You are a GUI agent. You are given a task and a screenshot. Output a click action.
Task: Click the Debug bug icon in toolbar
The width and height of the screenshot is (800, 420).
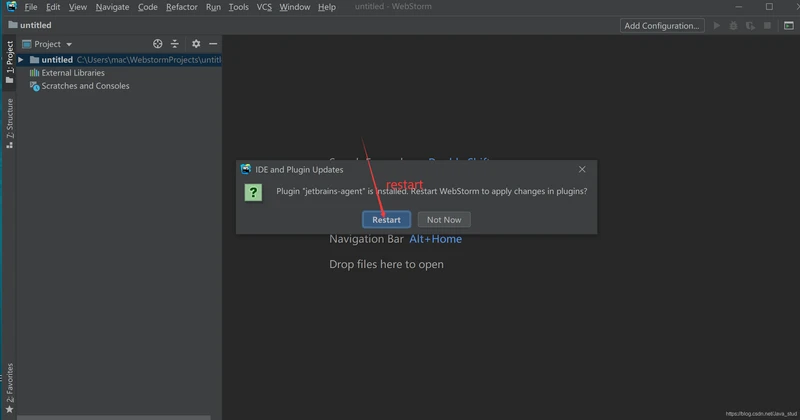[x=734, y=26]
